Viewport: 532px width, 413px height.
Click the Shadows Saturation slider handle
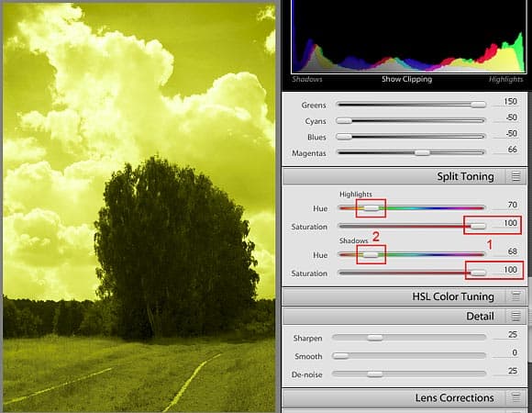point(478,273)
